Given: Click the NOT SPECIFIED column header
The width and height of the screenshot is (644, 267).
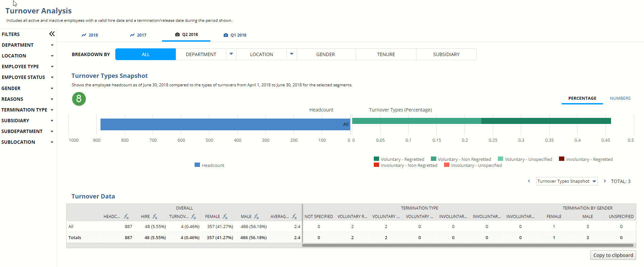Looking at the screenshot, I should click(x=319, y=217).
